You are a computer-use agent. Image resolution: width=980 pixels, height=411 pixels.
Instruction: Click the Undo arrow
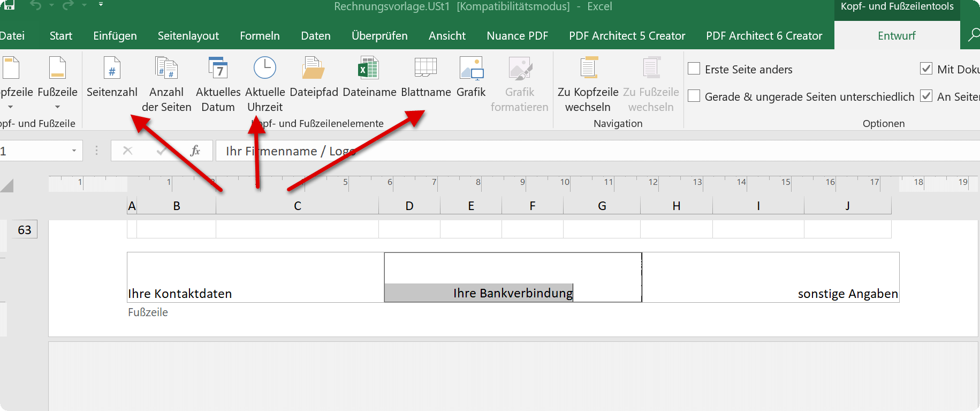(x=36, y=5)
